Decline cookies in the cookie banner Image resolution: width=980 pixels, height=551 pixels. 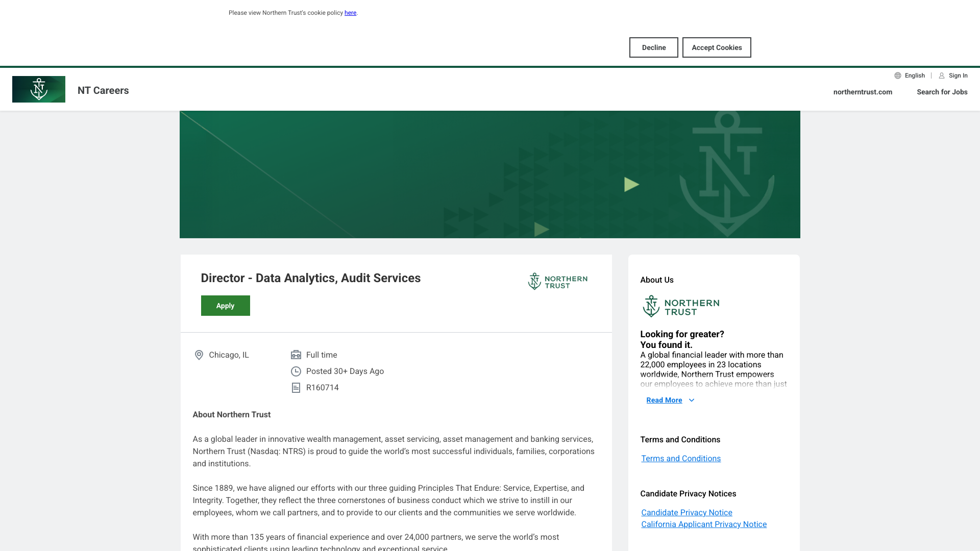(654, 47)
